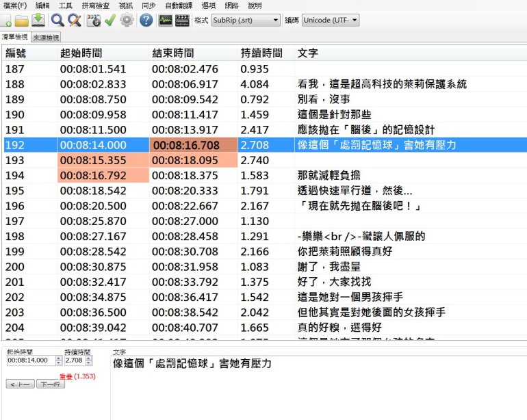Screen dimensions: 527x420
Task: Switch to the 清單檢視 tab
Action: tap(15, 37)
